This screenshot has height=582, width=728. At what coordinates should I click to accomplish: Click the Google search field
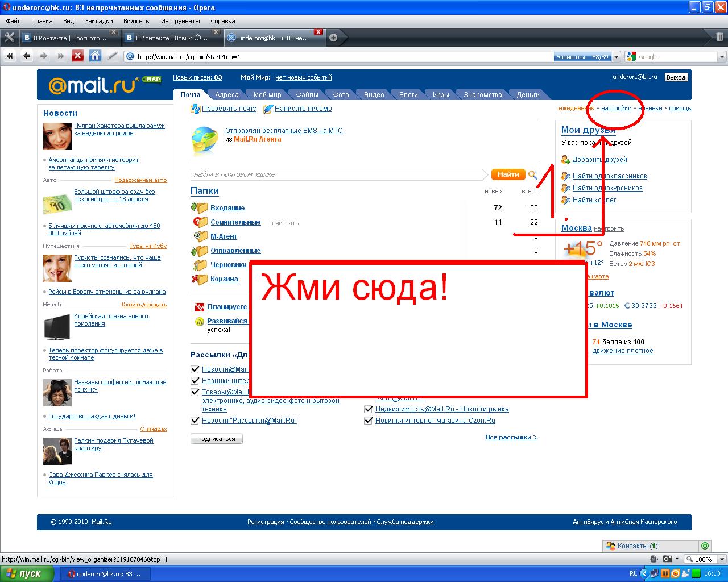[x=677, y=57]
